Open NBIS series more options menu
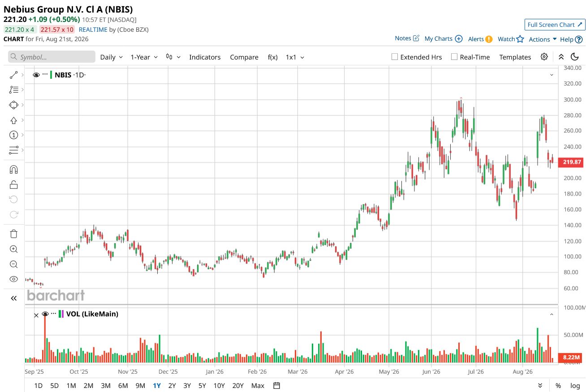The height and width of the screenshot is (392, 586). click(x=45, y=75)
